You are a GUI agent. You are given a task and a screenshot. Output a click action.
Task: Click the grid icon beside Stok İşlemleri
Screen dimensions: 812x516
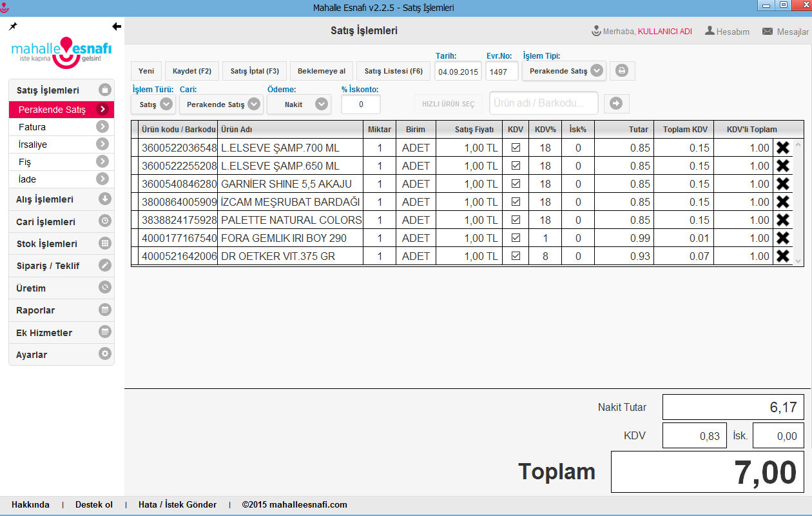pos(105,243)
